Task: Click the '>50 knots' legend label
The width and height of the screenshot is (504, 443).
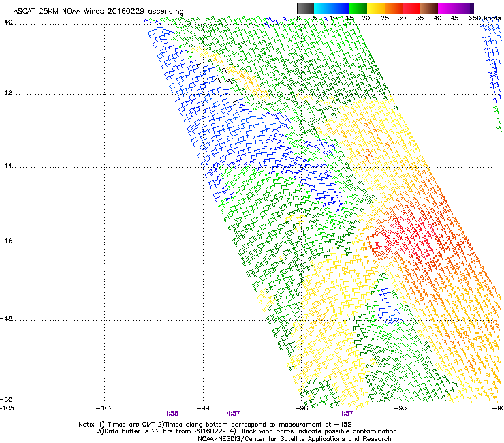Action: point(484,18)
